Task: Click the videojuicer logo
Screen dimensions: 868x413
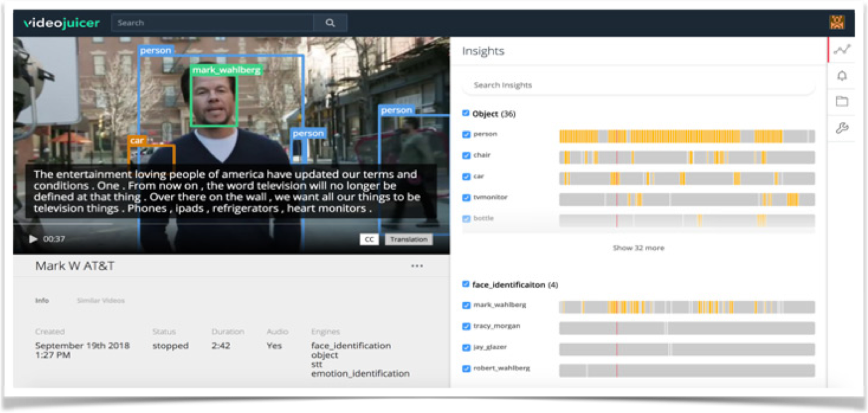Action: (x=61, y=23)
